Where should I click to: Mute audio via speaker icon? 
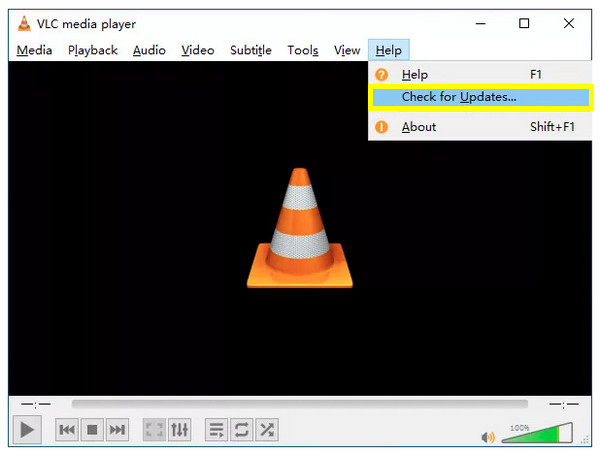[x=488, y=437]
